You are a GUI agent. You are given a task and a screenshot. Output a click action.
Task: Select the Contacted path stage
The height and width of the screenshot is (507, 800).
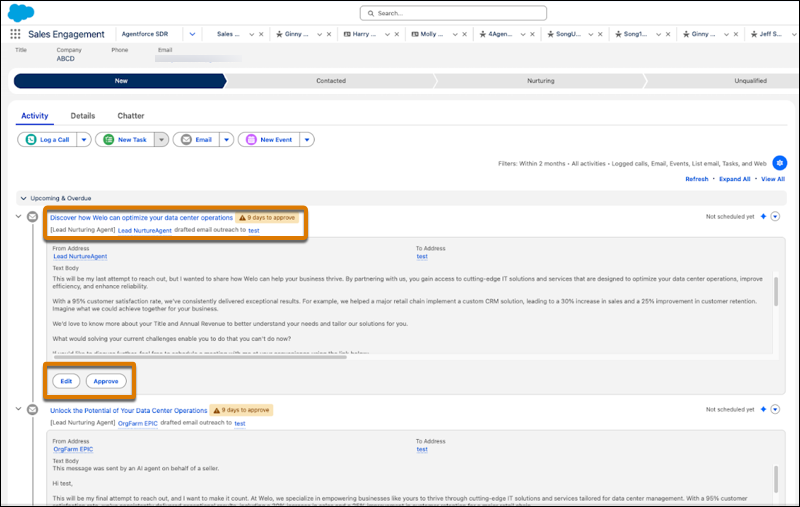click(x=331, y=81)
